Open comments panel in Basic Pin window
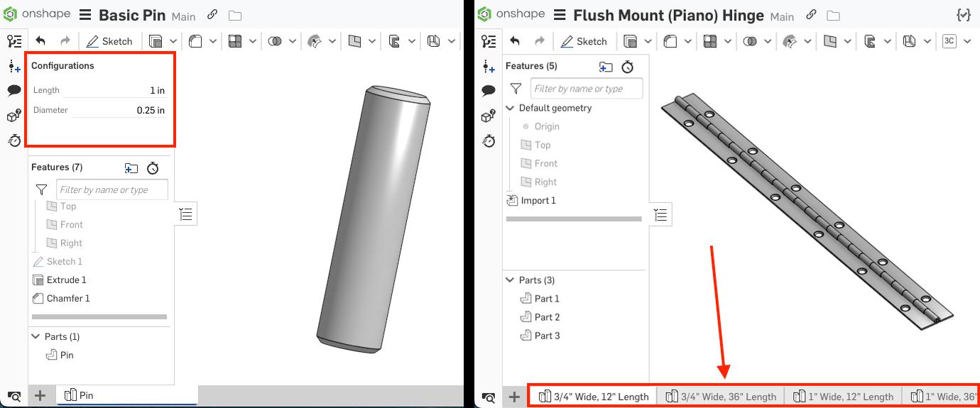 [13, 90]
